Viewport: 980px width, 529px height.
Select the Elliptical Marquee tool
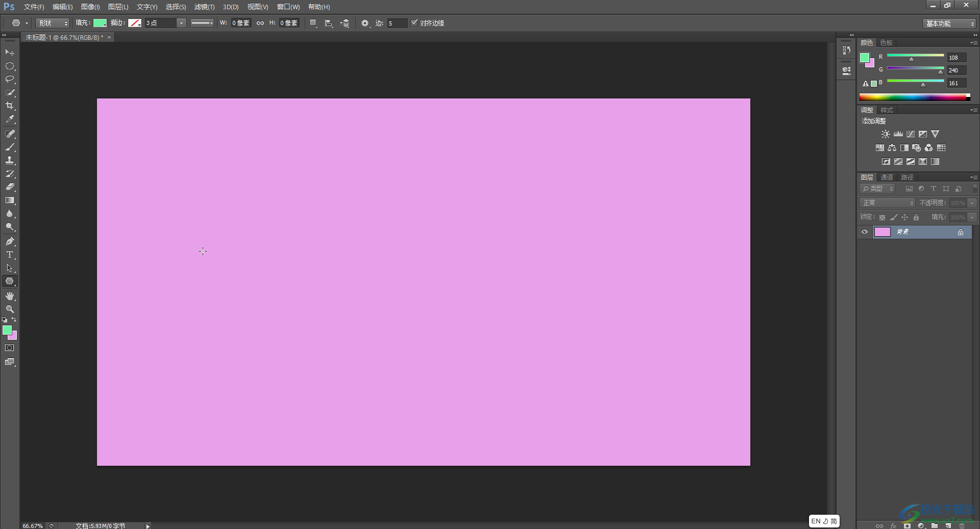pos(10,66)
